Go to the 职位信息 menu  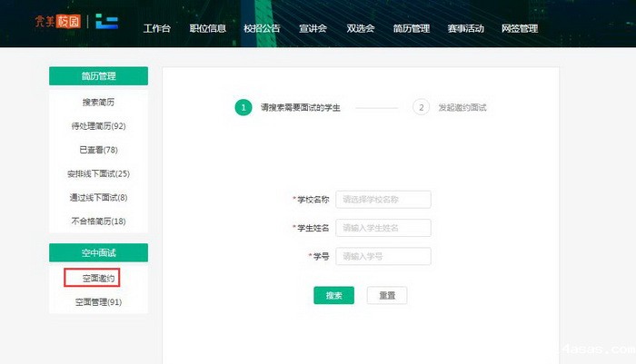(207, 28)
